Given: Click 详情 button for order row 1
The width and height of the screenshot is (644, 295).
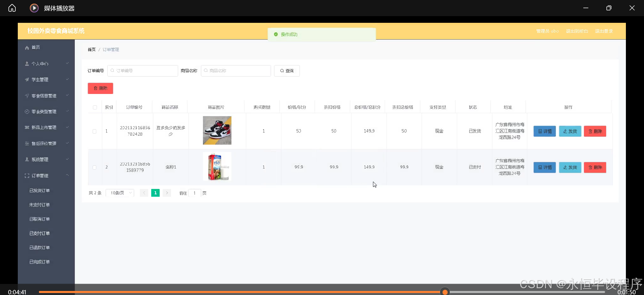Looking at the screenshot, I should (x=545, y=131).
